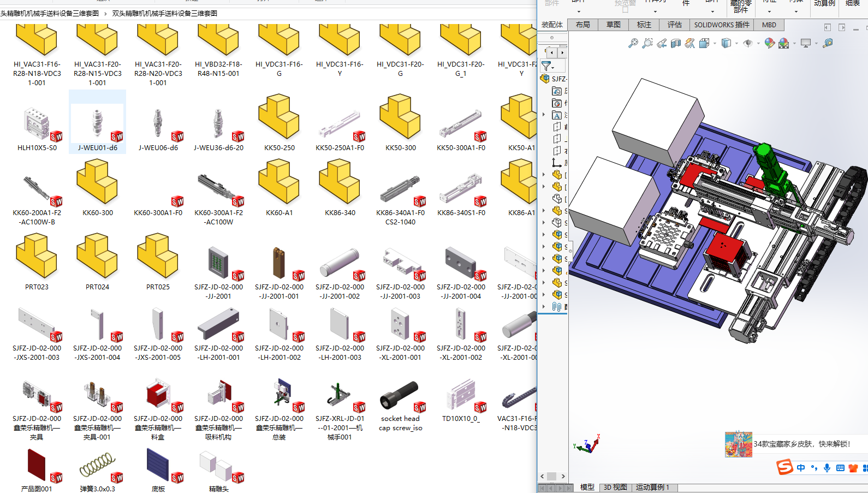Image resolution: width=868 pixels, height=493 pixels.
Task: Toggle the Sogou punctuation mode button
Action: (x=815, y=468)
